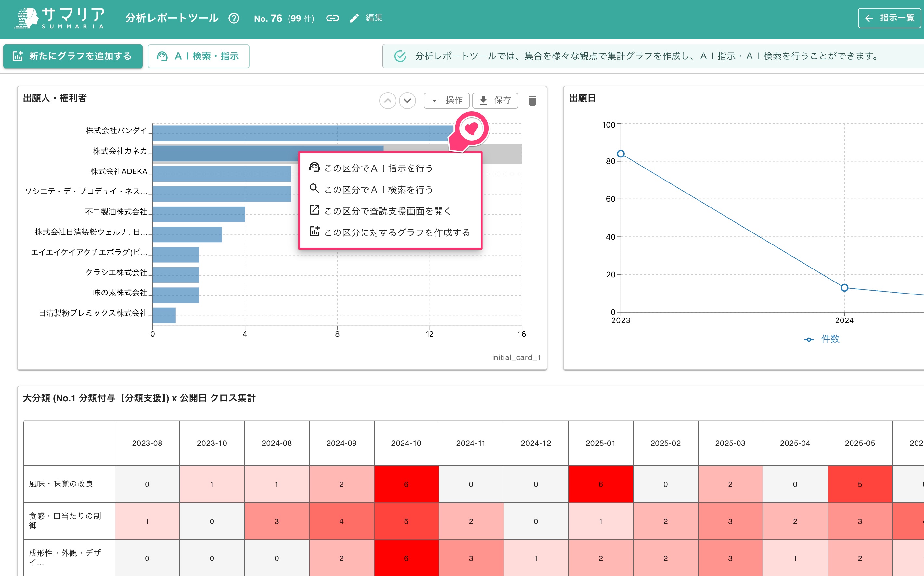This screenshot has height=576, width=924.
Task: Choose この区分に対するグラフを作成する
Action: (390, 232)
